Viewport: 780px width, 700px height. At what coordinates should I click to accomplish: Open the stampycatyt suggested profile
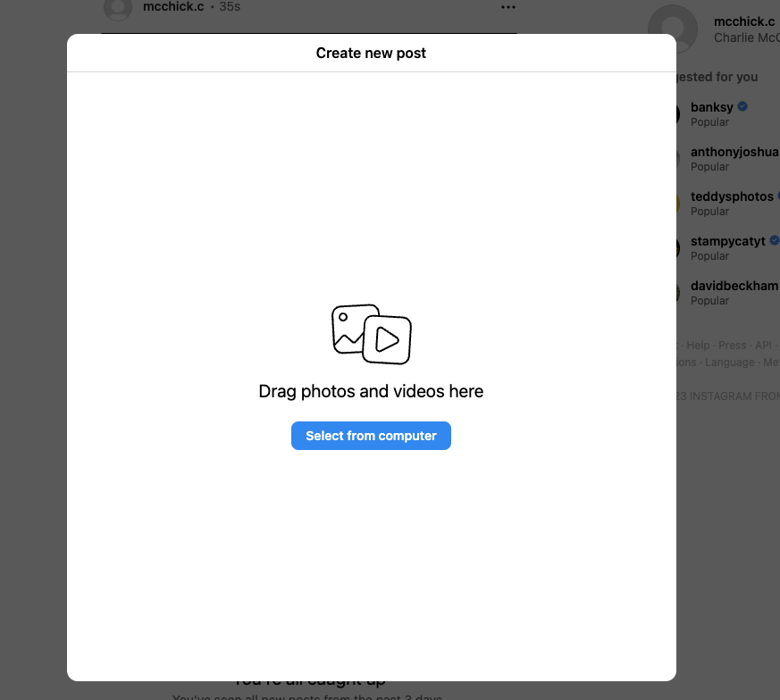(728, 241)
